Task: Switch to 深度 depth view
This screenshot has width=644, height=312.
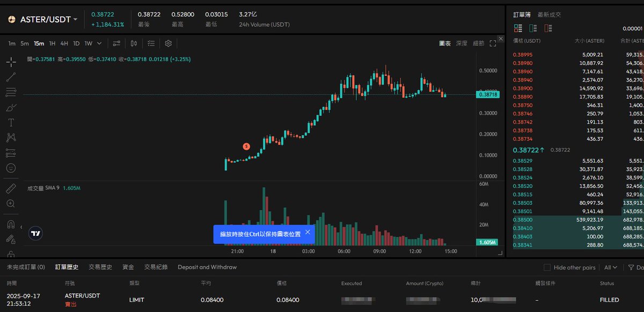Action: (x=462, y=43)
